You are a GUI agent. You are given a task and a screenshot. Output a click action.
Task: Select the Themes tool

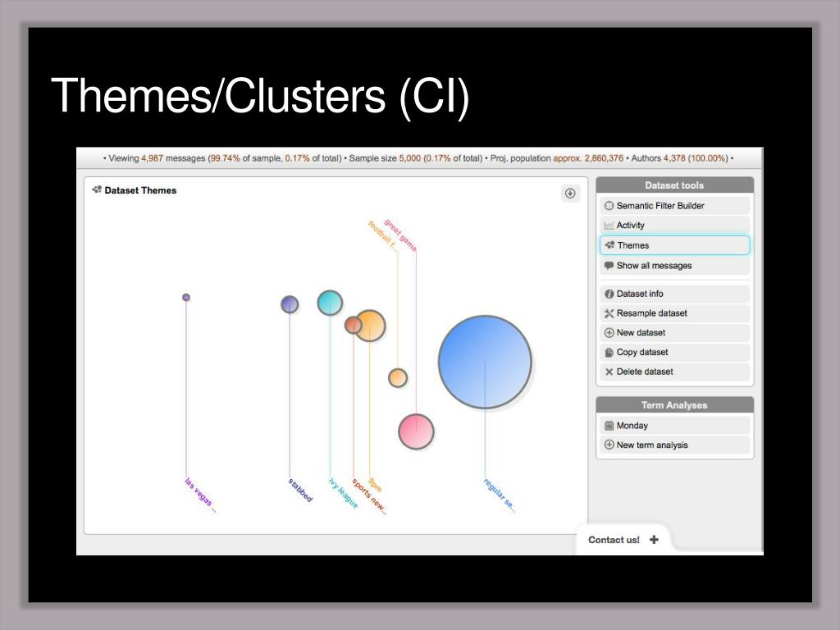pos(674,245)
